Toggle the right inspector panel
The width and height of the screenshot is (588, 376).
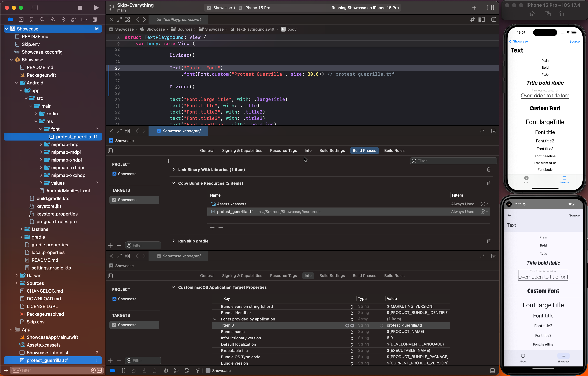(490, 8)
